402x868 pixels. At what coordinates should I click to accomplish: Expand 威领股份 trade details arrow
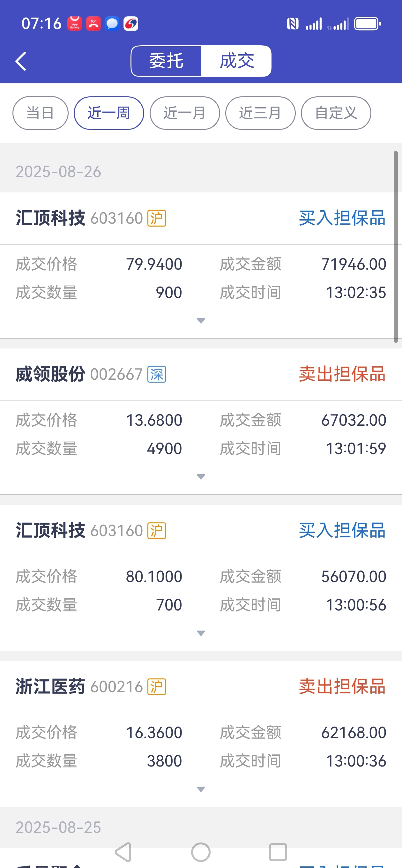(x=201, y=477)
